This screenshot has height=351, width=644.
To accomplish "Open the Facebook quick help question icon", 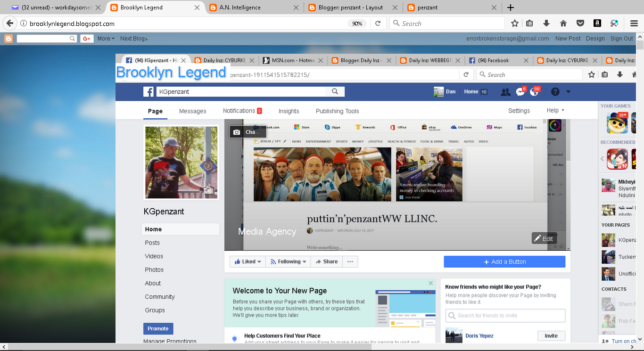I will [555, 92].
